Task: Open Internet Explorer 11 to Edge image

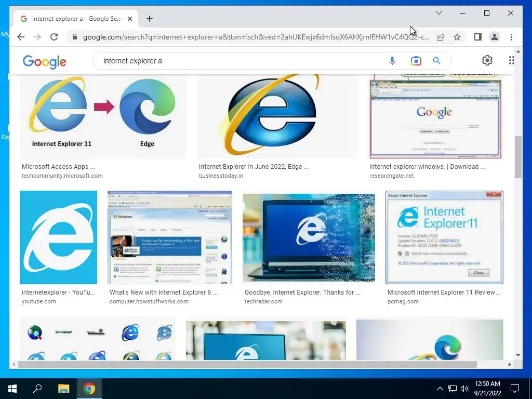Action: click(x=103, y=116)
